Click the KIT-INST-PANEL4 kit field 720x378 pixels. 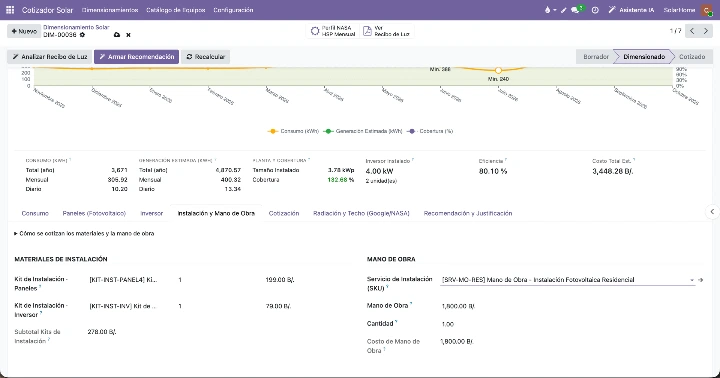tap(123, 280)
